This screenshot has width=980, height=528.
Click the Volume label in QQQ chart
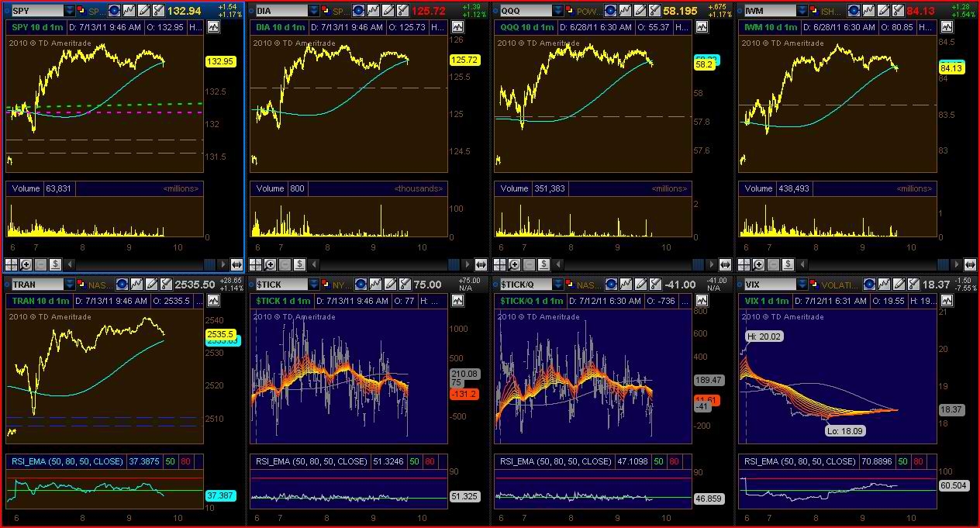click(513, 188)
